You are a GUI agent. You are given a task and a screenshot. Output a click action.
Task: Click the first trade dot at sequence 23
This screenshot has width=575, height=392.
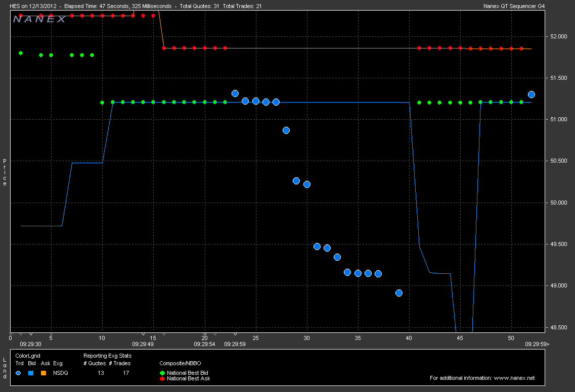point(235,93)
